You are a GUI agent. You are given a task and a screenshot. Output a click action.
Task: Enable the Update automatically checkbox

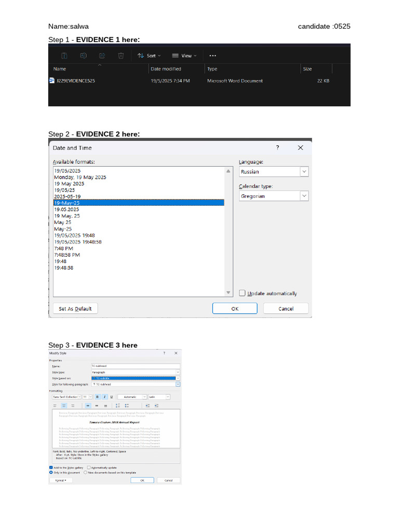click(242, 293)
